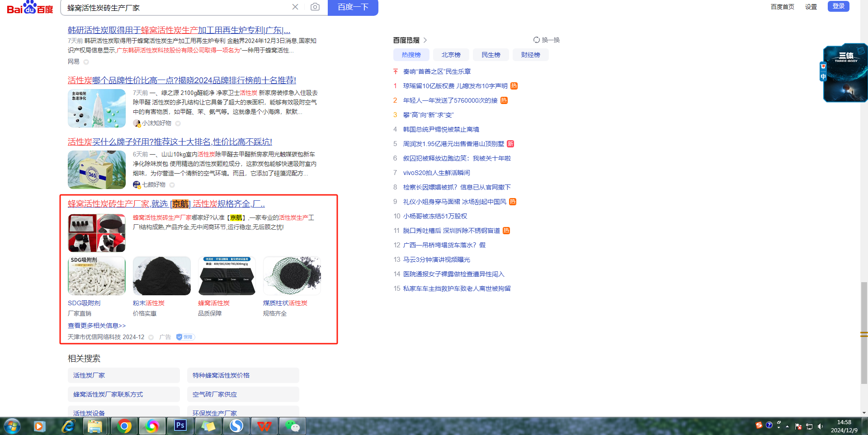This screenshot has height=435, width=868.
Task: Switch to the 北京榜 tab
Action: tap(451, 55)
